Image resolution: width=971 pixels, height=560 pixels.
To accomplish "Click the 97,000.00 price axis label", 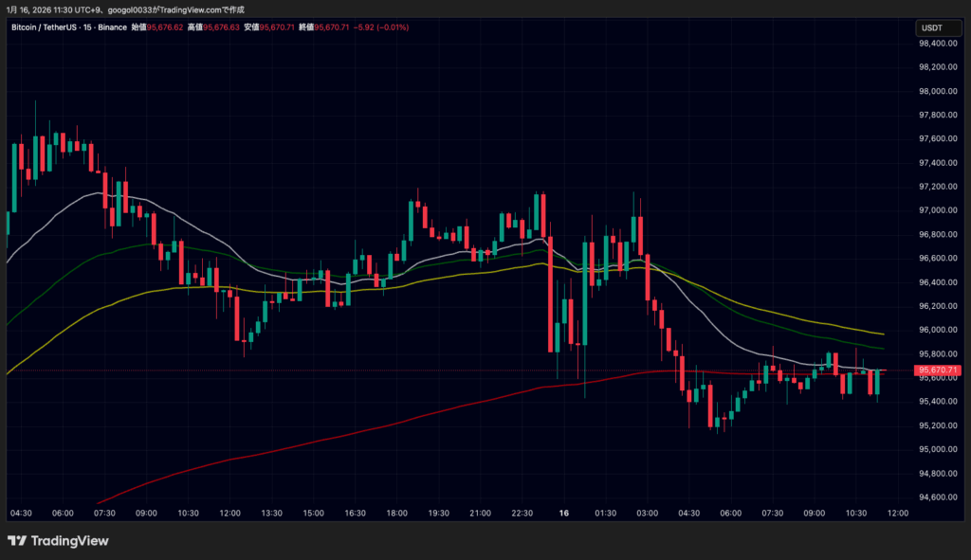I will [x=938, y=210].
